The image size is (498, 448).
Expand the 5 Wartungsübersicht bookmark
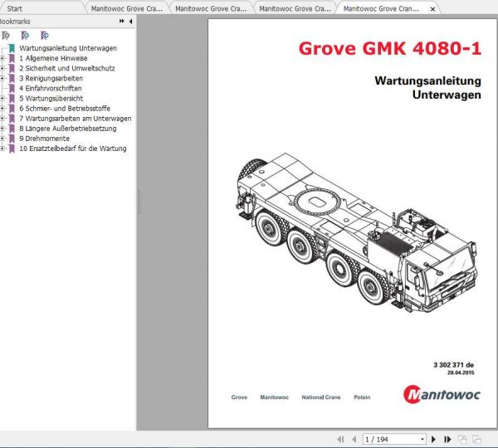(2, 99)
